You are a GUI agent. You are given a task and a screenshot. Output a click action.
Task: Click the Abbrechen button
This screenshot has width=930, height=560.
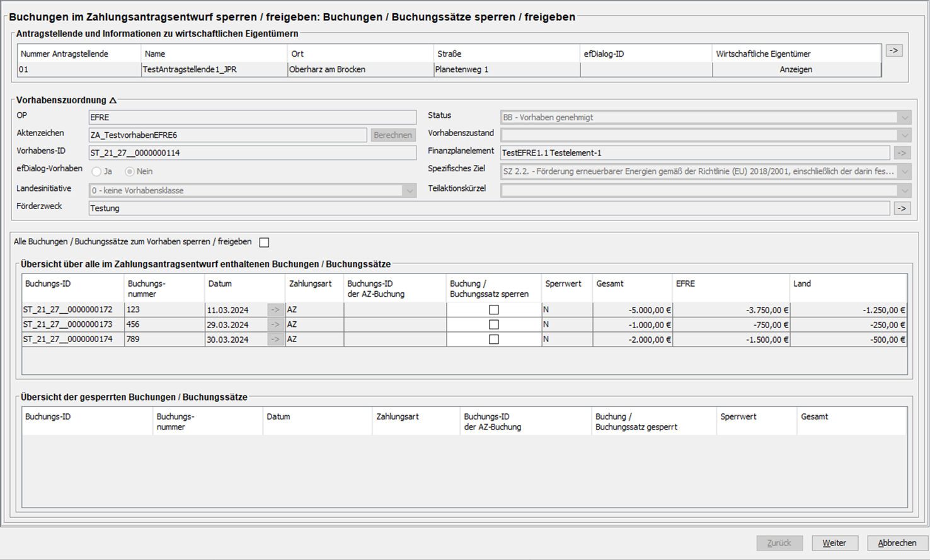[x=897, y=543]
